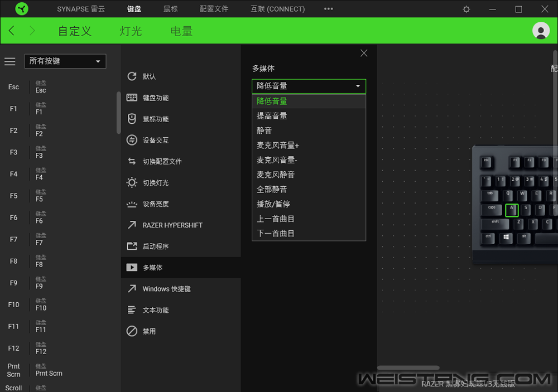Image resolution: width=558 pixels, height=392 pixels.
Task: Select the F4 key row
Action: click(x=59, y=174)
